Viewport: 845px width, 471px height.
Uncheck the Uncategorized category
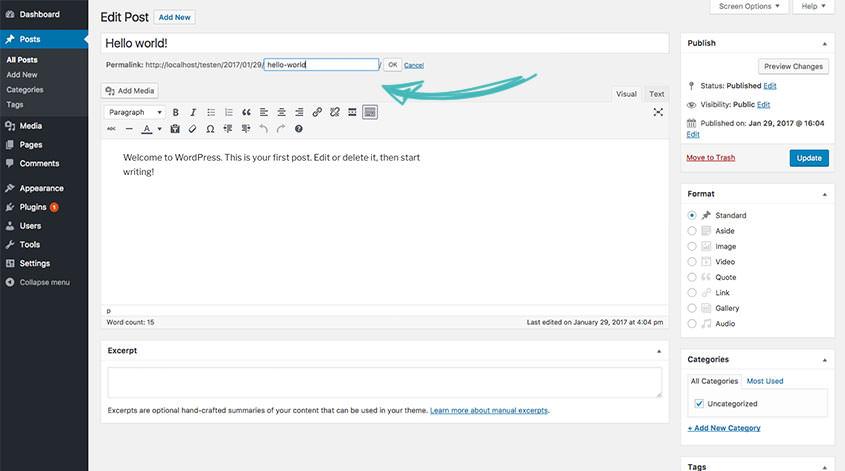(699, 404)
